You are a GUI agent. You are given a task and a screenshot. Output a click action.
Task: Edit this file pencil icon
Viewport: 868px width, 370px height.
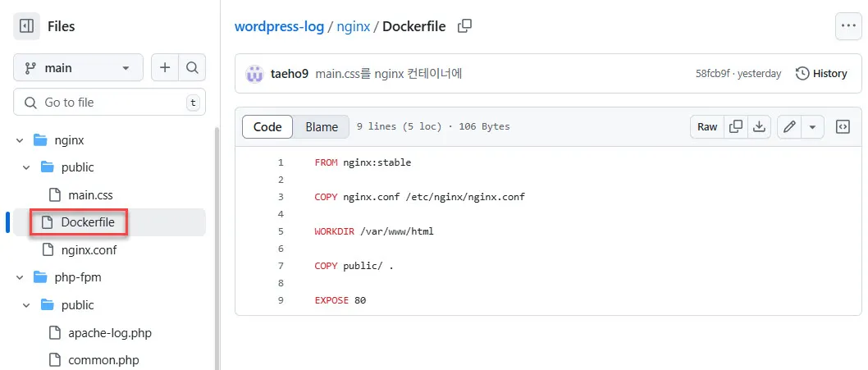coord(789,127)
